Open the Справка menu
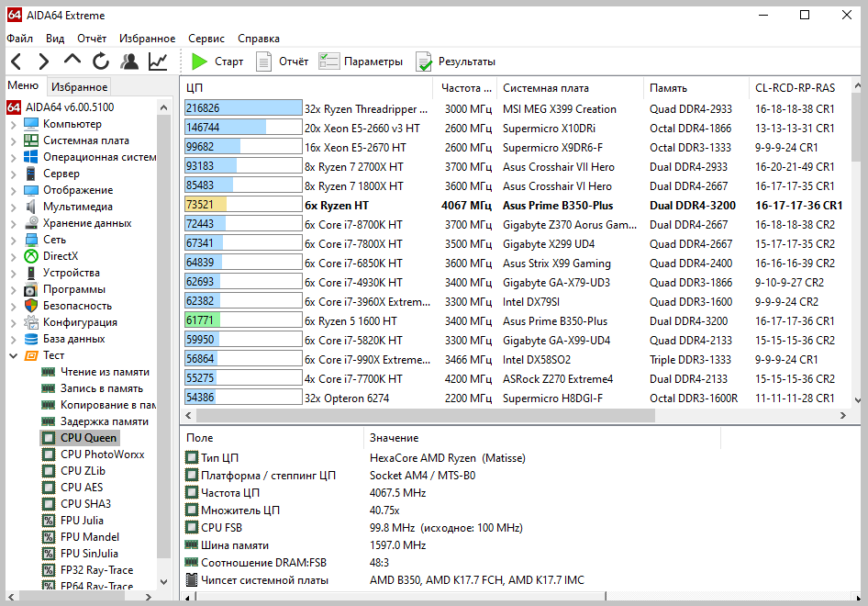 click(259, 39)
